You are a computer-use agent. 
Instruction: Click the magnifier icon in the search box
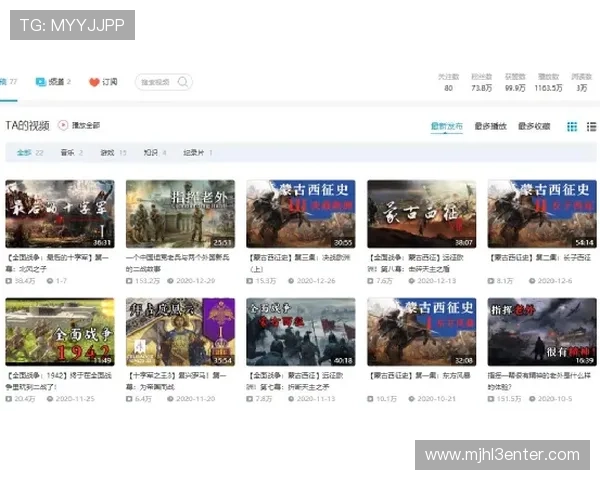[x=183, y=82]
